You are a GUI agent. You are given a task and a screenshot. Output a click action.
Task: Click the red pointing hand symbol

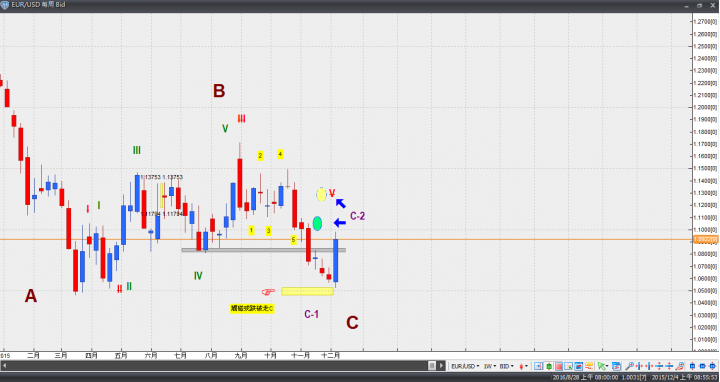[268, 292]
